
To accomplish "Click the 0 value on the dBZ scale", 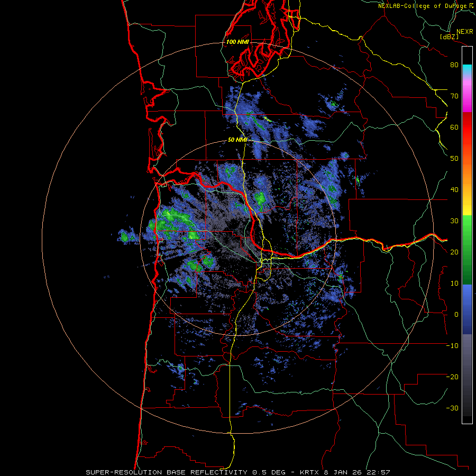I will coord(456,315).
